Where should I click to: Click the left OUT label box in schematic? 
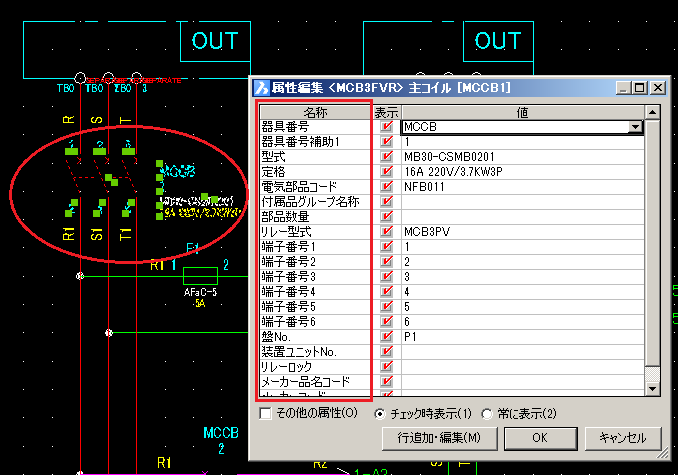pos(215,41)
